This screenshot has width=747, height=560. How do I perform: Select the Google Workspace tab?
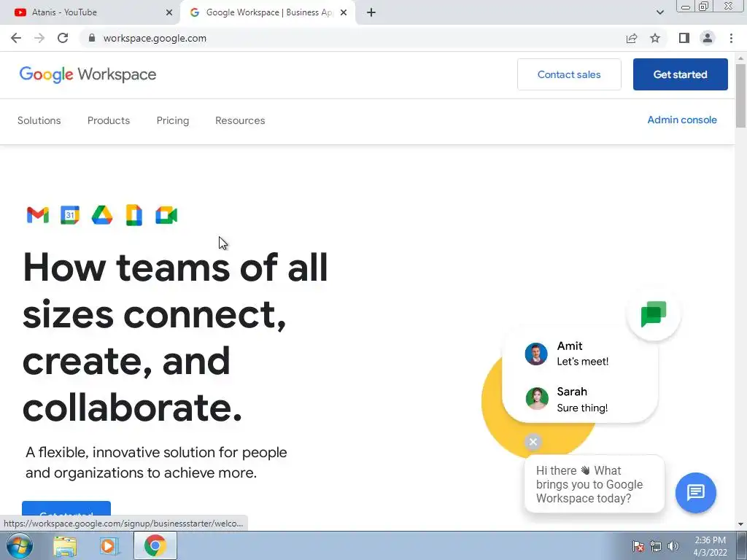coord(268,12)
